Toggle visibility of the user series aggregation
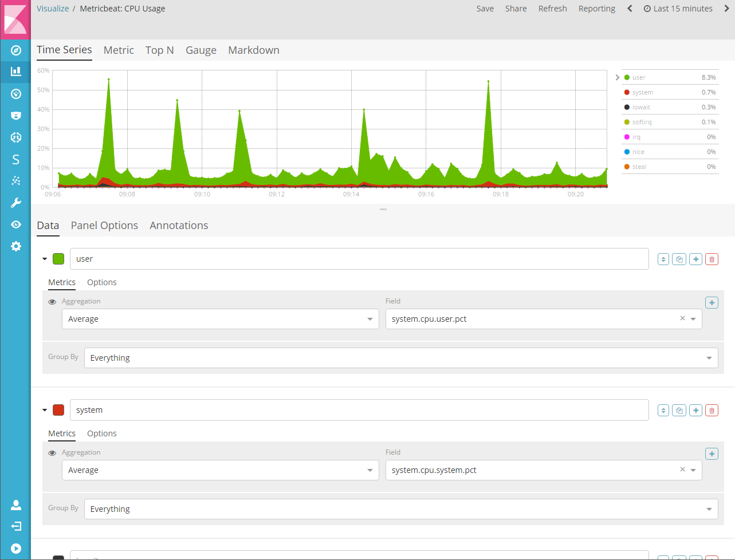The image size is (735, 560). (52, 301)
